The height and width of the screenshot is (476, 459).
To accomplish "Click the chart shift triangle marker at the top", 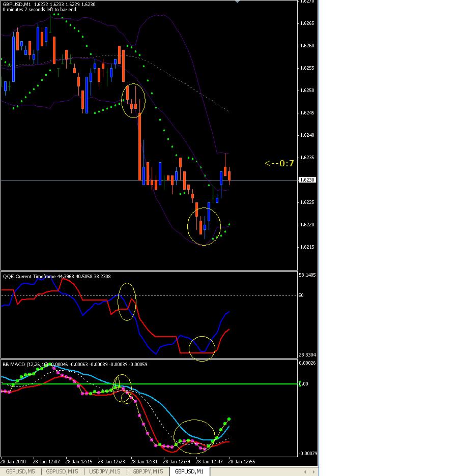I will point(238,2).
